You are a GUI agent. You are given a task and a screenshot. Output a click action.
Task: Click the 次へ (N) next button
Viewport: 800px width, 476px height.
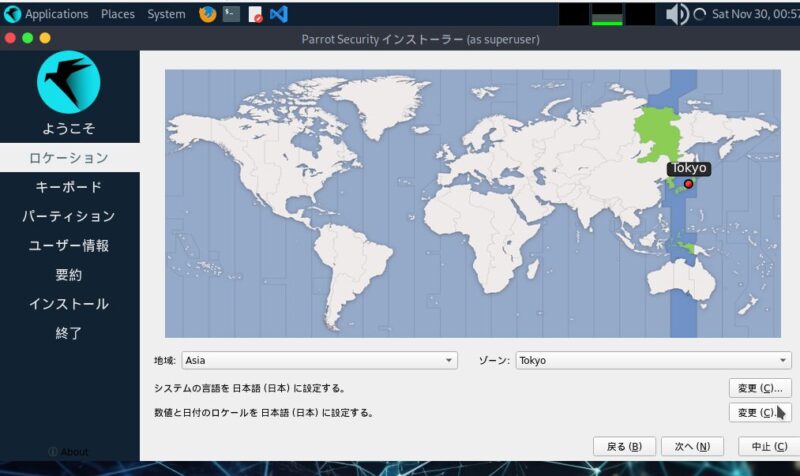[691, 446]
